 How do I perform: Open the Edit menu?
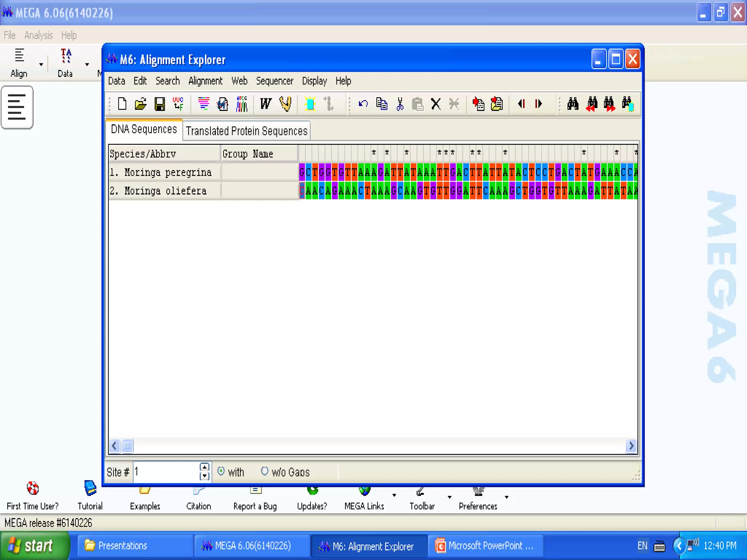(x=140, y=81)
